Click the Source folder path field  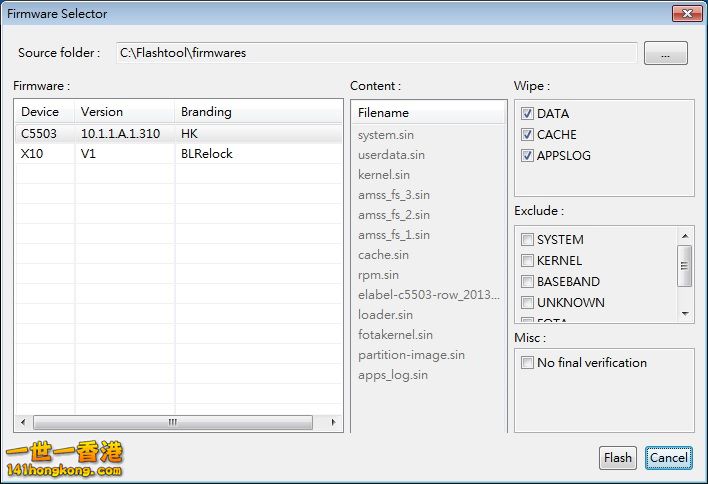pos(375,53)
